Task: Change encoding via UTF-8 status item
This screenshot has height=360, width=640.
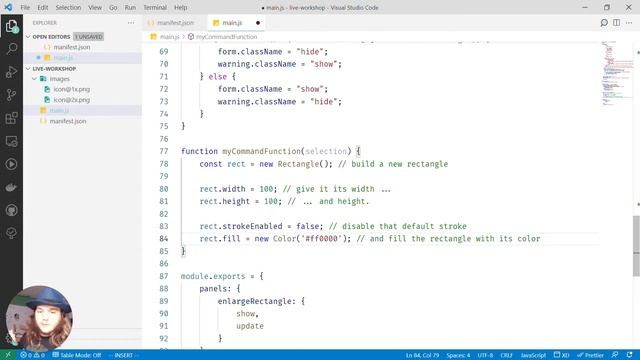Action: (x=485, y=355)
